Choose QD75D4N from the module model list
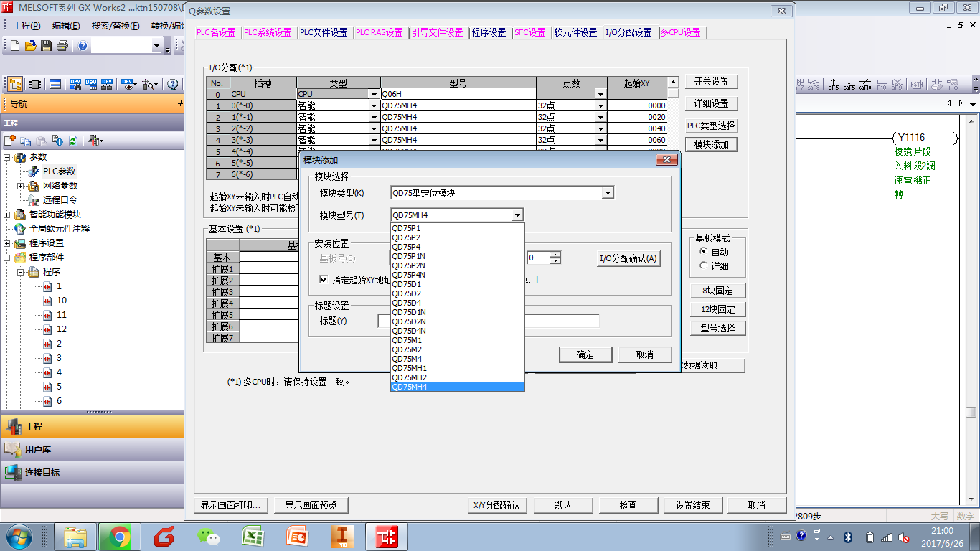The height and width of the screenshot is (551, 980). [408, 331]
